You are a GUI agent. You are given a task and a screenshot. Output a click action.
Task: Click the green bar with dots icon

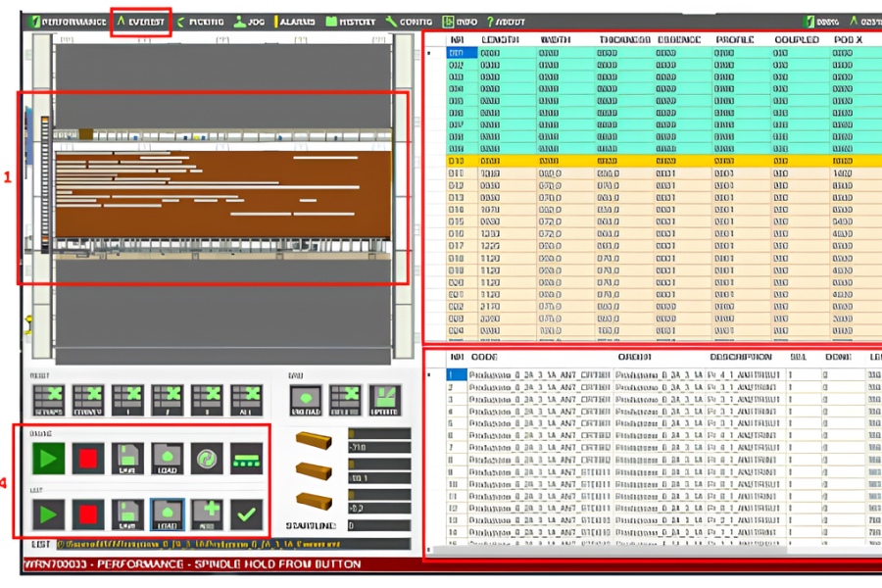[246, 459]
